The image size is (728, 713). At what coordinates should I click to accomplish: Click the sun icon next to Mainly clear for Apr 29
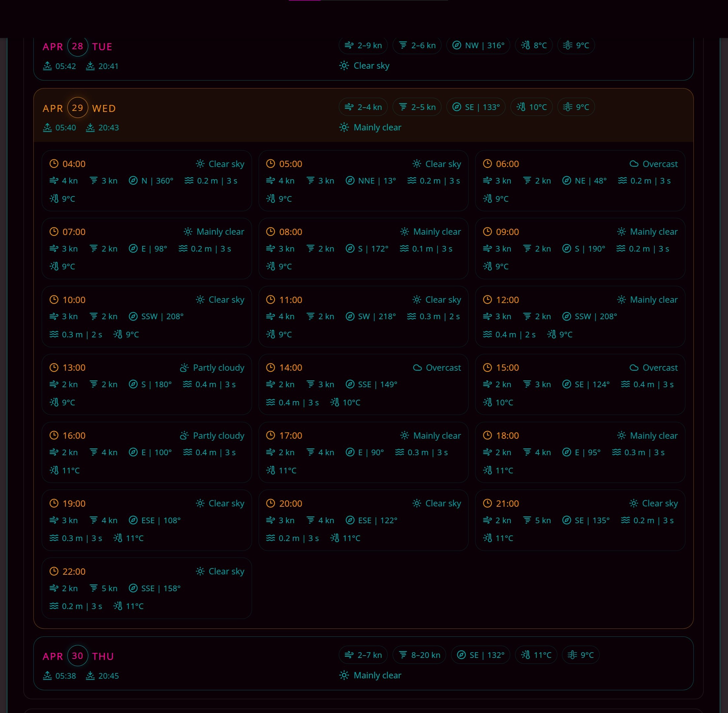click(344, 127)
